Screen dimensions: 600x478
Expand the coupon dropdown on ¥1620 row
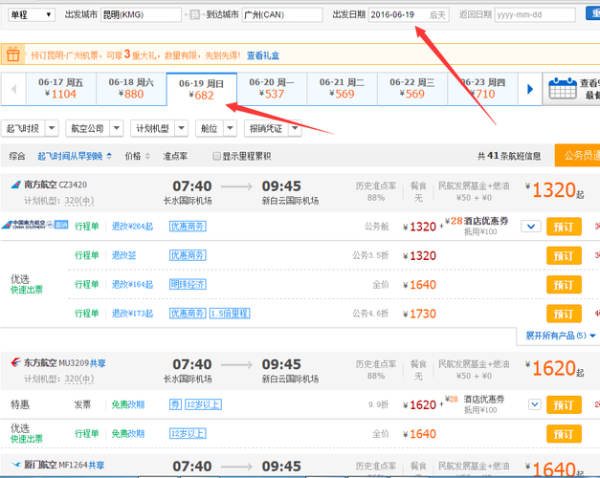[x=535, y=404]
